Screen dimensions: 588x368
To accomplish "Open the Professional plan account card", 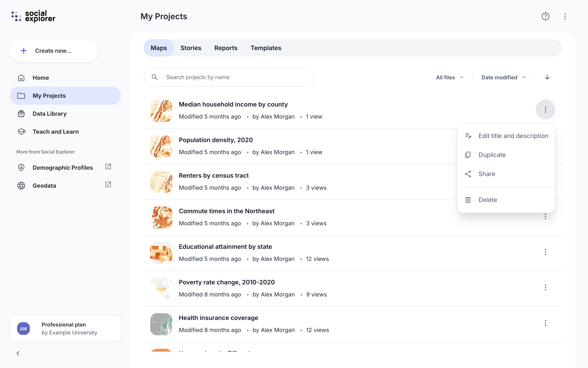I will coord(65,329).
